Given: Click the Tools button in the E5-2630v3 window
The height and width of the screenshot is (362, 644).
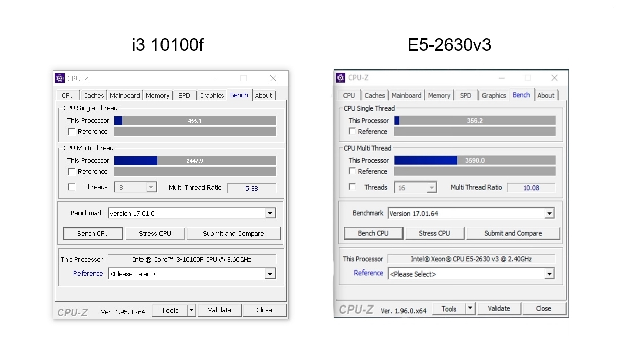Looking at the screenshot, I should (449, 308).
